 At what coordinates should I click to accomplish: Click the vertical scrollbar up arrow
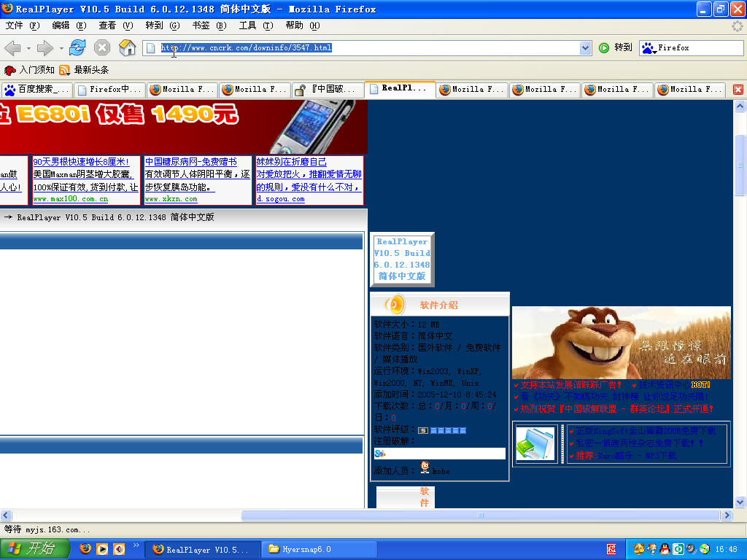coord(740,106)
